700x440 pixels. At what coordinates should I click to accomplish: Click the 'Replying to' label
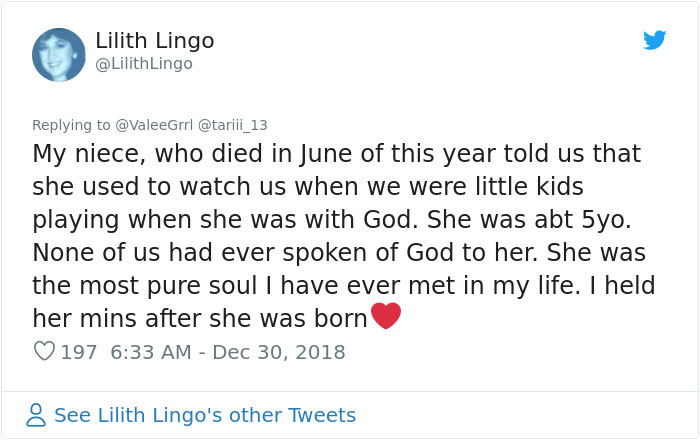point(72,125)
